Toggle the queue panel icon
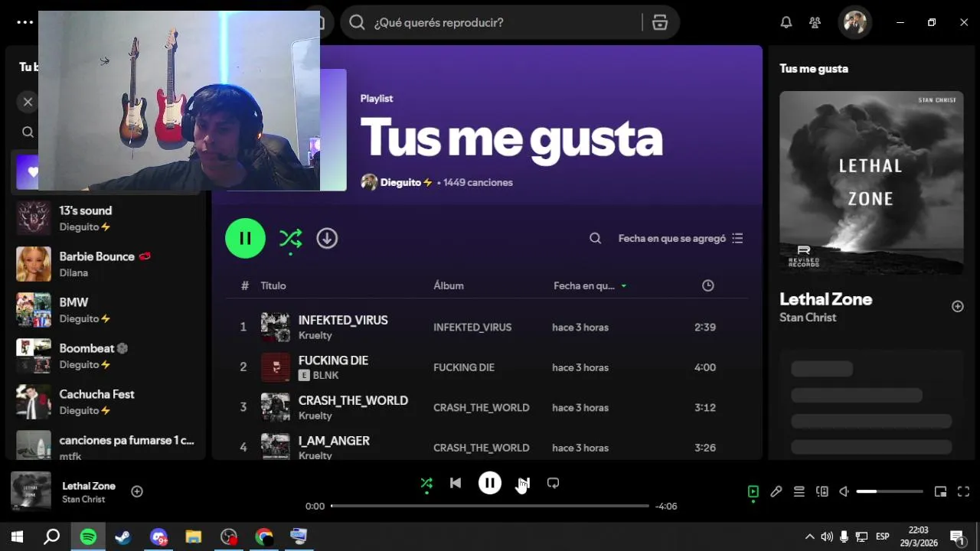The width and height of the screenshot is (980, 551). coord(799,491)
